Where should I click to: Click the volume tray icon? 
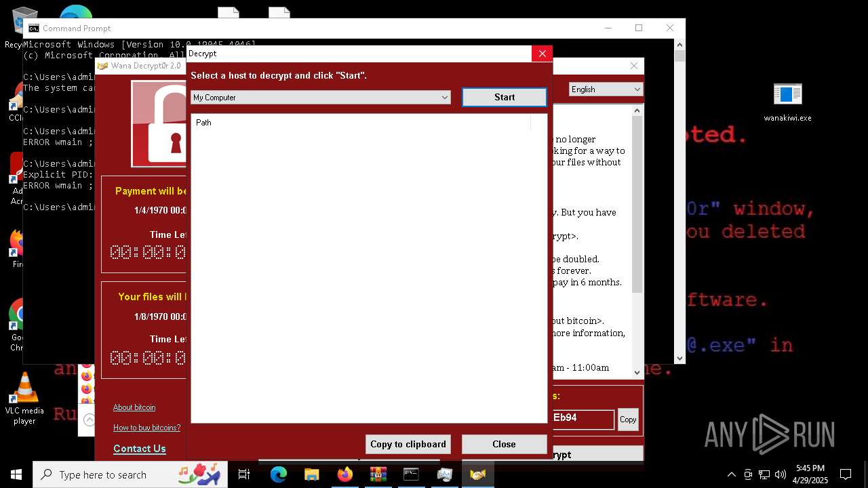[781, 474]
